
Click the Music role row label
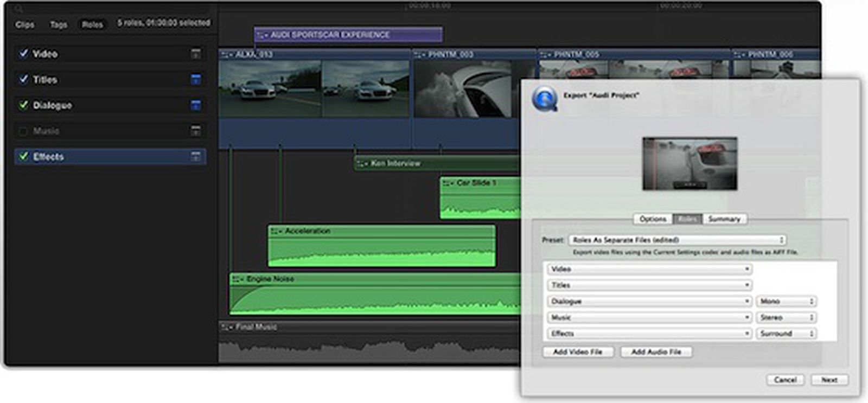click(x=46, y=131)
